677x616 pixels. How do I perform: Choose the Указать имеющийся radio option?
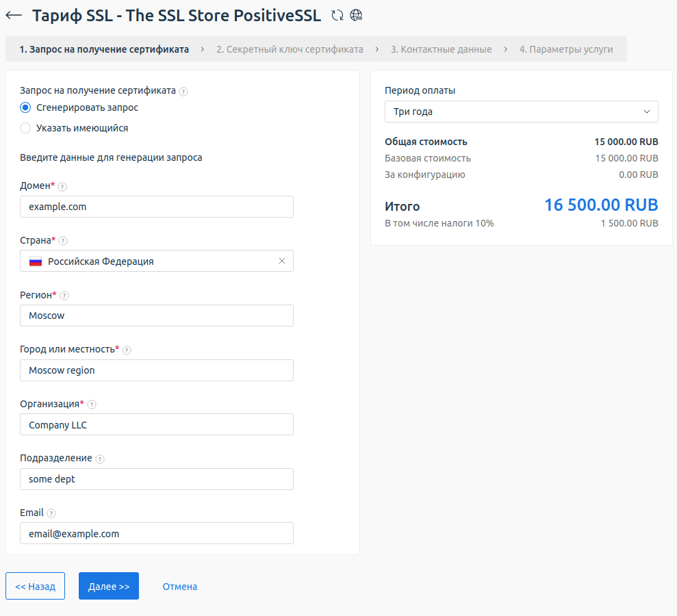[x=25, y=128]
